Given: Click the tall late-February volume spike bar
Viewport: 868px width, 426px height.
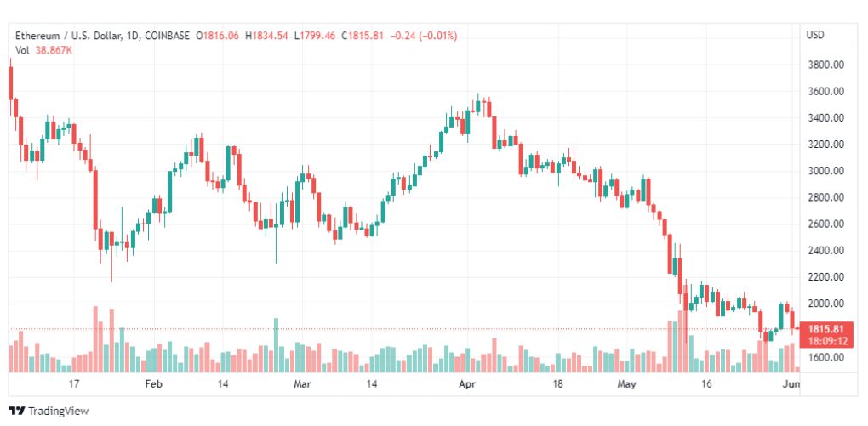Looking at the screenshot, I should pyautogui.click(x=276, y=345).
